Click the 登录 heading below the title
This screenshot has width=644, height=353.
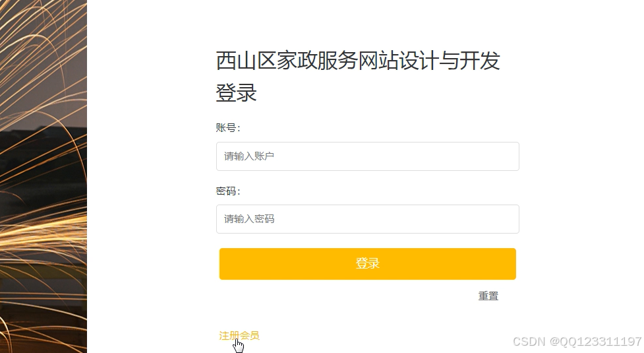click(x=236, y=93)
